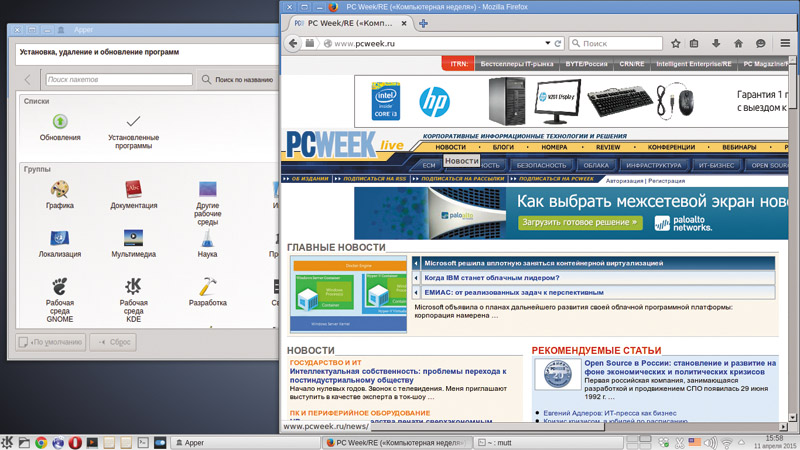Click Поиск по названию button in Apper
The image size is (800, 450).
click(x=238, y=80)
